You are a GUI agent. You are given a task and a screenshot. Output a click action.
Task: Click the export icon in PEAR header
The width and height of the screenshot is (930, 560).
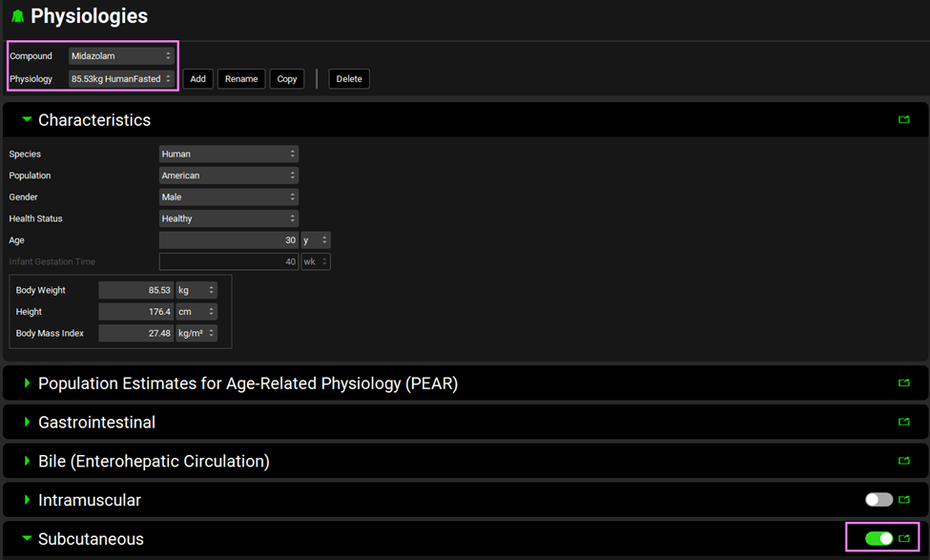[904, 384]
